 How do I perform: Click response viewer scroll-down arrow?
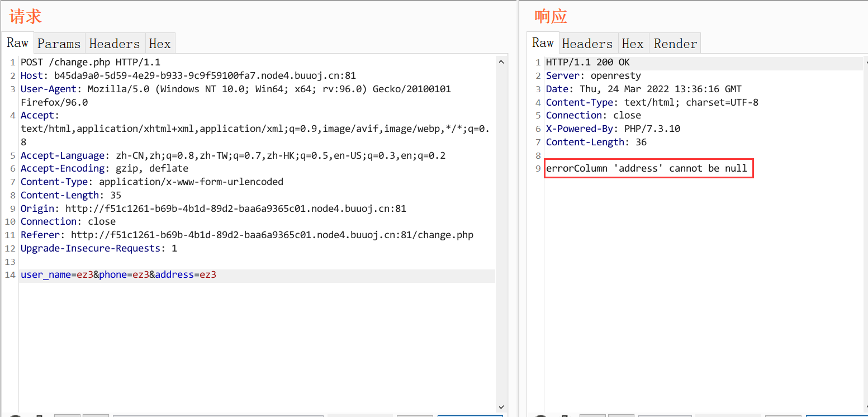[x=865, y=407]
